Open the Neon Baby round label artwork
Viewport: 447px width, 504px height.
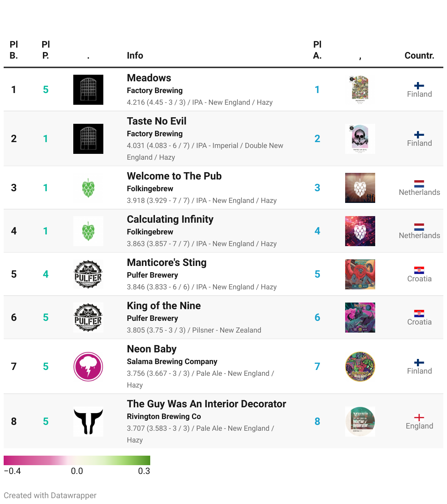point(360,367)
